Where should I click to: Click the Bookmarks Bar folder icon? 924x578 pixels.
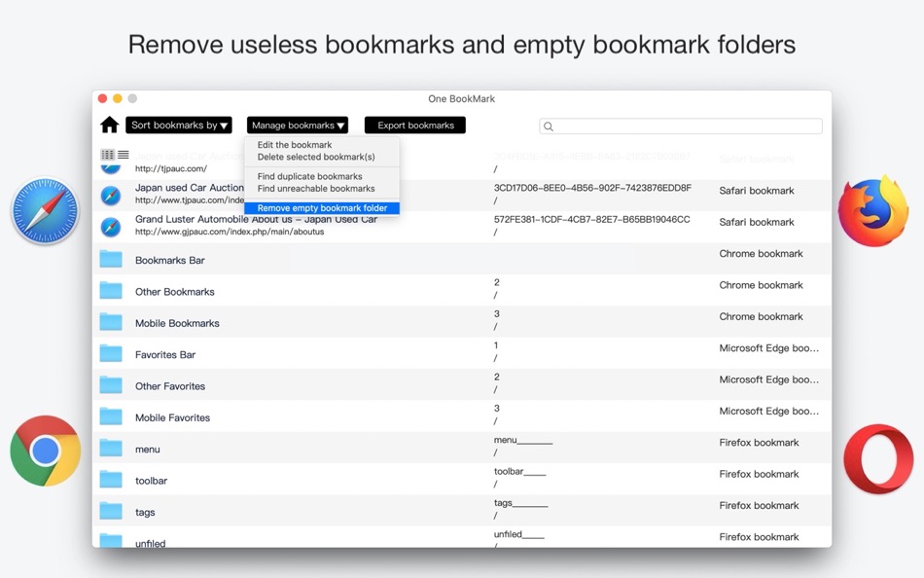[x=111, y=259]
